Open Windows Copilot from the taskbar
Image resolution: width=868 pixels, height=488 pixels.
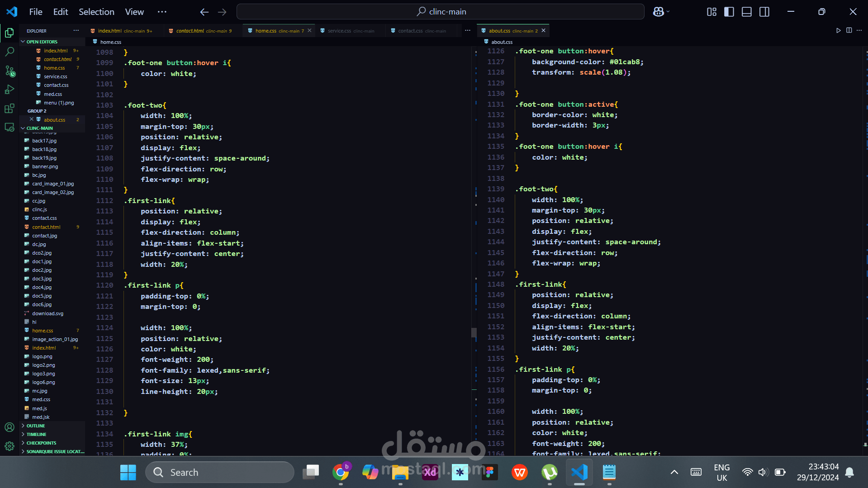pyautogui.click(x=370, y=472)
